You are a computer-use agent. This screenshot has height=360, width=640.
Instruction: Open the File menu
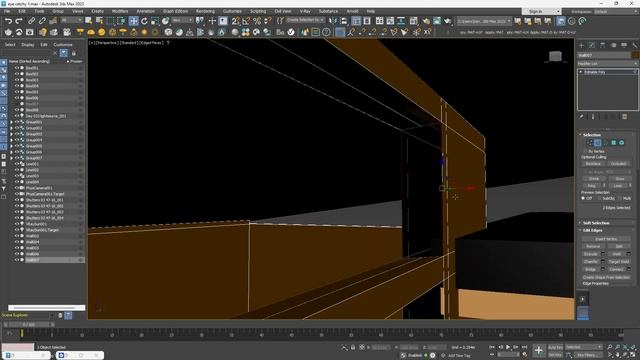click(x=7, y=11)
